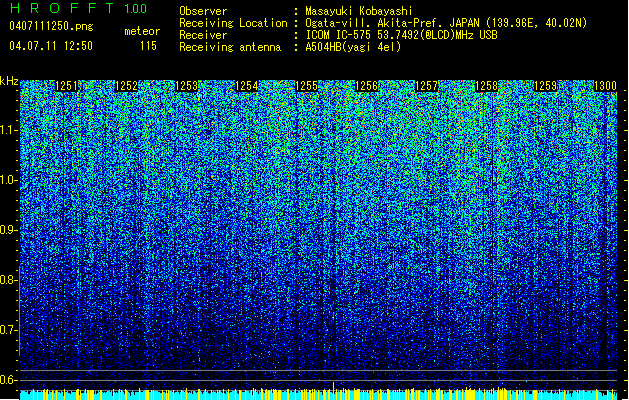Click the 1257 time marker
The image size is (629, 400).
(426, 86)
